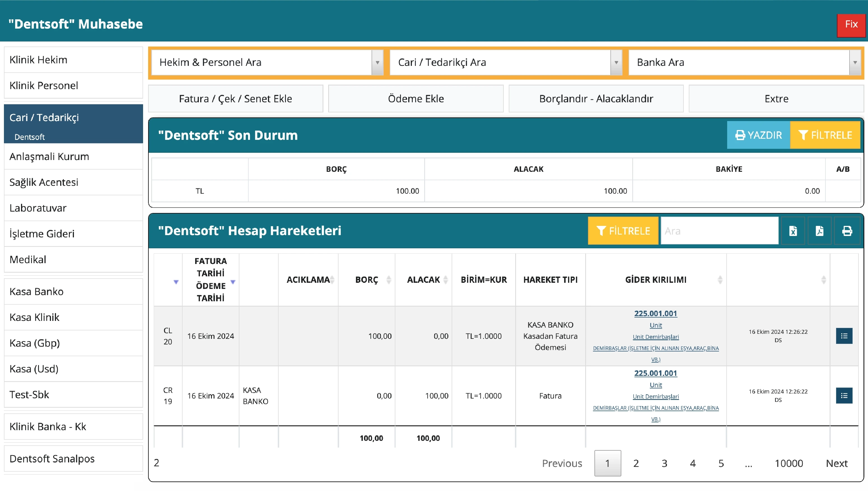The height and width of the screenshot is (491, 868).
Task: Click FİLTRELE in Son Durum header
Action: (x=825, y=135)
